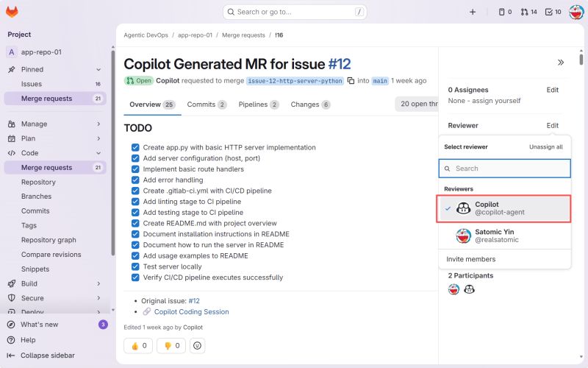Viewport: 588px width, 368px height.
Task: Toggle 'Verify CI/CD pipeline executes' checkbox
Action: pyautogui.click(x=135, y=277)
